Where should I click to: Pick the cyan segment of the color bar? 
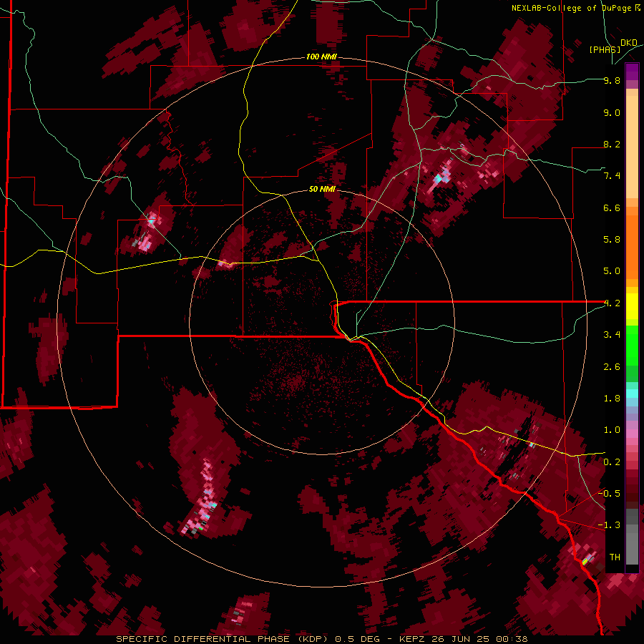tap(632, 394)
